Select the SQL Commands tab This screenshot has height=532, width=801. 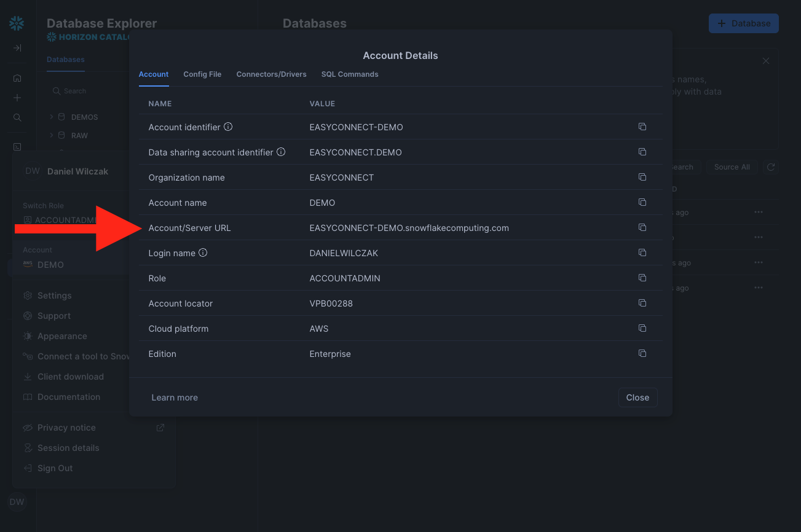tap(350, 74)
